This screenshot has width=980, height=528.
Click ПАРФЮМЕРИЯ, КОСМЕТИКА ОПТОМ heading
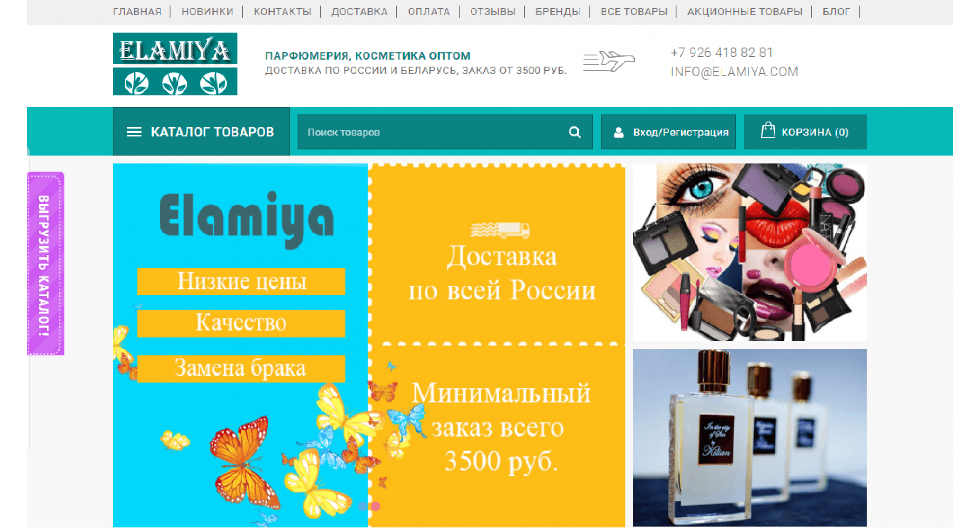[x=368, y=55]
